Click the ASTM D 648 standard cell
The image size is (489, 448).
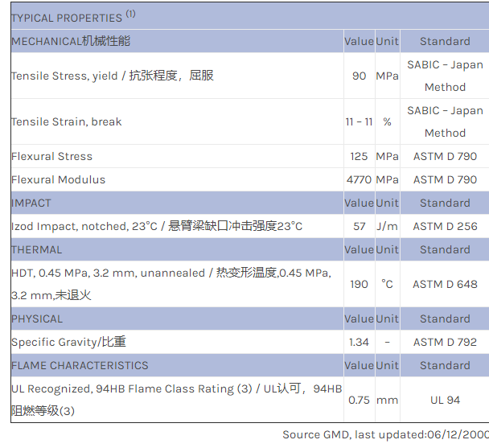tap(445, 284)
